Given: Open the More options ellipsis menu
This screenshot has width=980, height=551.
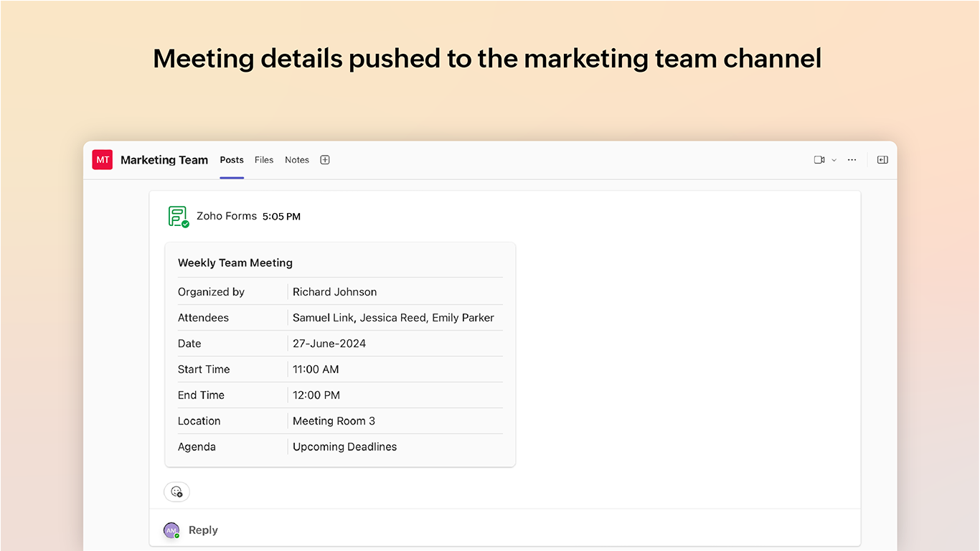Looking at the screenshot, I should 852,160.
